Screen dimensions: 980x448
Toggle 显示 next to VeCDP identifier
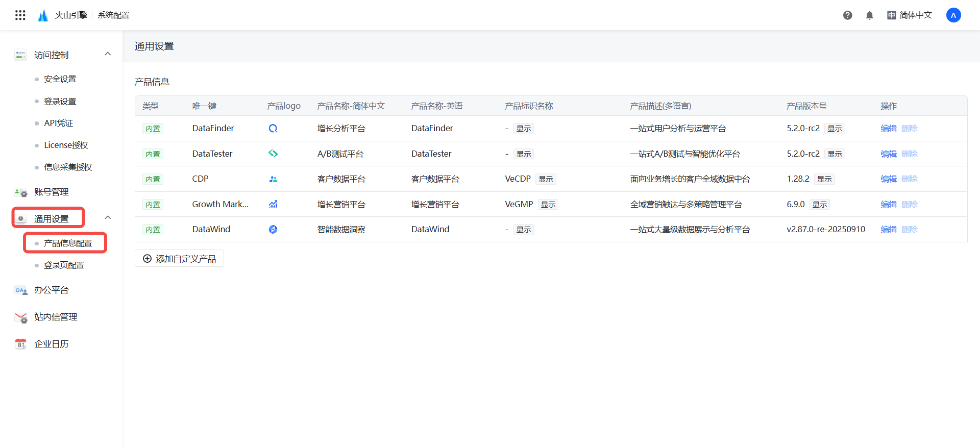546,179
